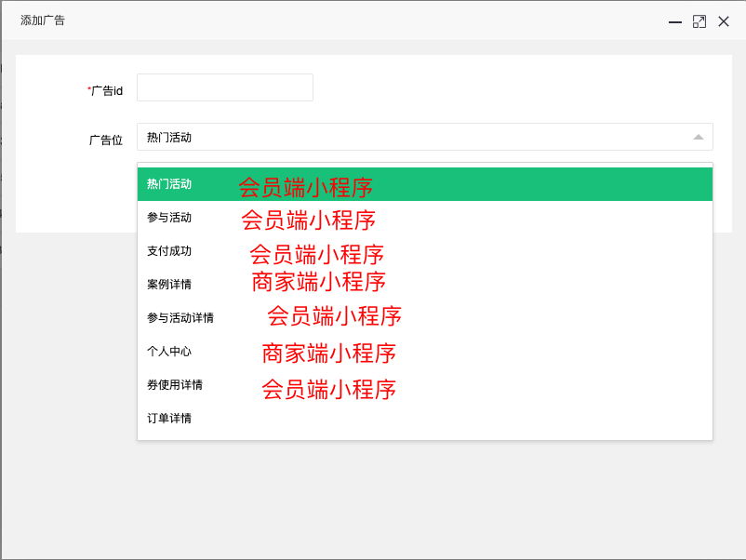746x560 pixels.
Task: Select 订单详情 option
Action: [425, 419]
